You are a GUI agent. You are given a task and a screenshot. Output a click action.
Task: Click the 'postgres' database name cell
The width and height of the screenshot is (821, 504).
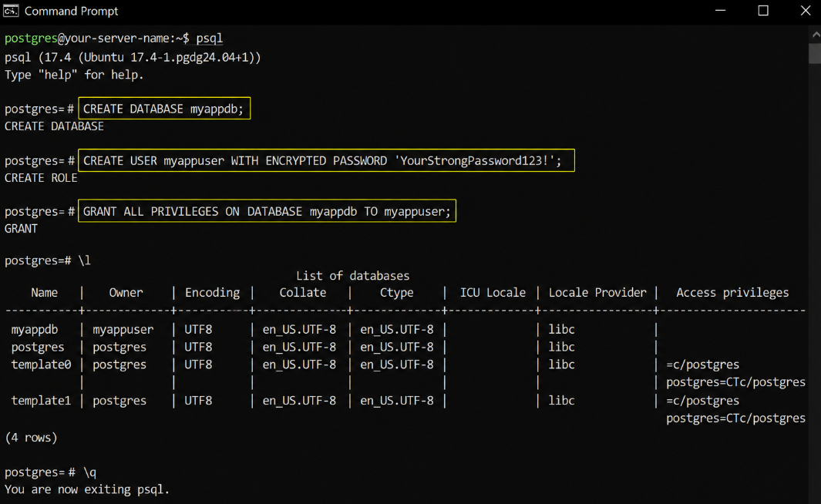click(x=38, y=348)
